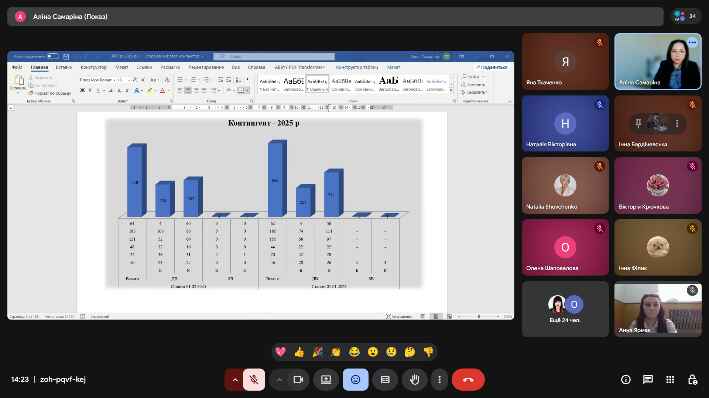Viewport: 709px width, 398px height.
Task: Pick the red font color button
Action: point(163,91)
